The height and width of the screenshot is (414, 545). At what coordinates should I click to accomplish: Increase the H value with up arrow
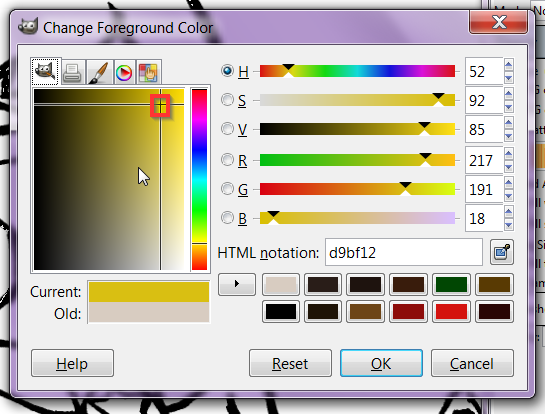[x=509, y=65]
